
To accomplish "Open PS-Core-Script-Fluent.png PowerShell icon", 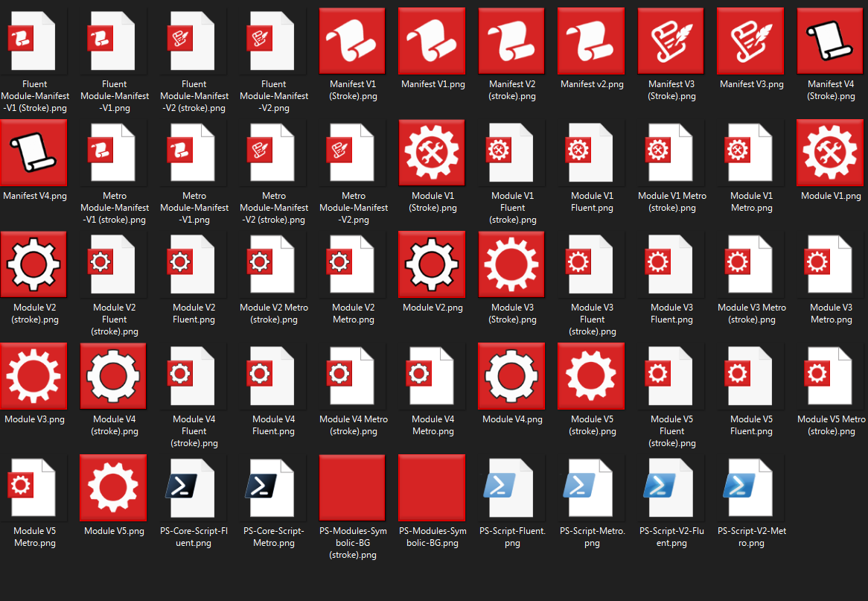I will click(193, 487).
